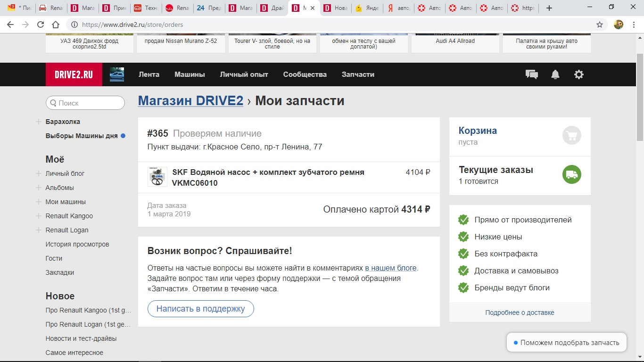Image resolution: width=644 pixels, height=362 pixels.
Task: Click the SKF water pump product thumbnail
Action: (157, 177)
